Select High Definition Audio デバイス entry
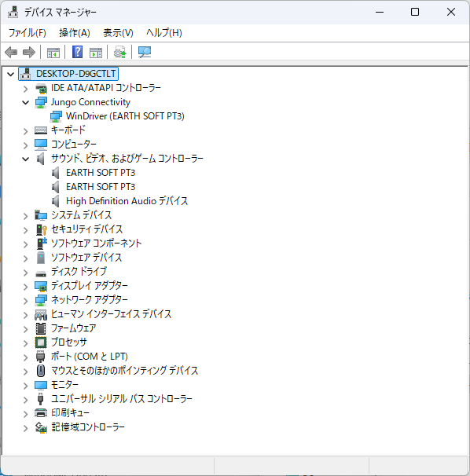 coord(127,201)
